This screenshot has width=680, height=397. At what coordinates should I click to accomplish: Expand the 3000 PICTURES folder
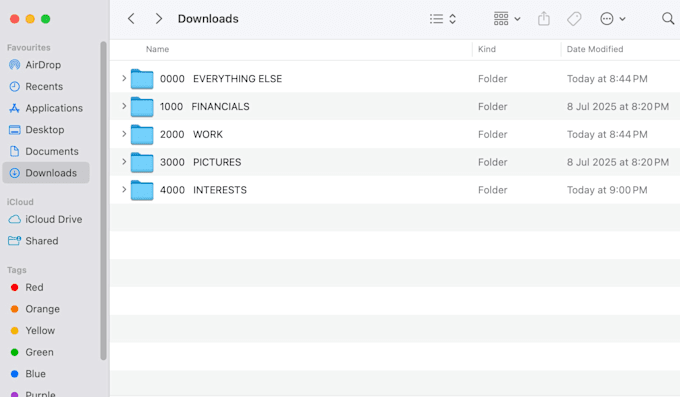[x=124, y=162]
